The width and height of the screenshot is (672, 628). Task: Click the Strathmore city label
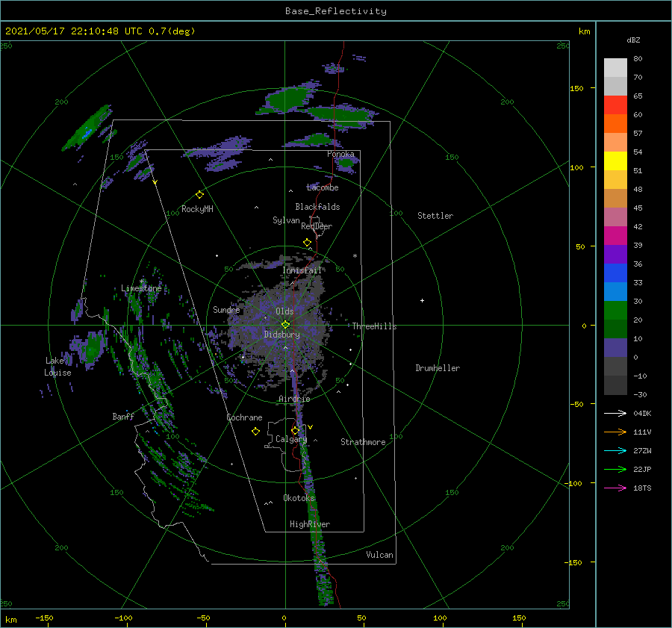coord(363,442)
